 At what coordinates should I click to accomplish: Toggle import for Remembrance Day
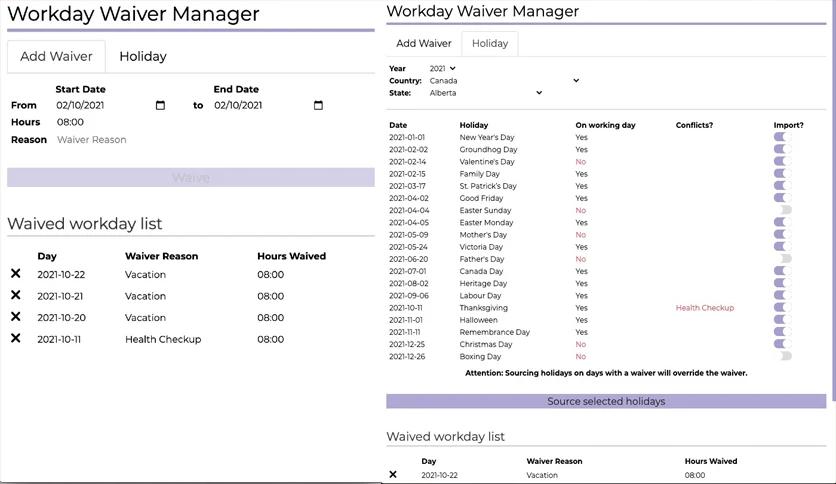(783, 332)
